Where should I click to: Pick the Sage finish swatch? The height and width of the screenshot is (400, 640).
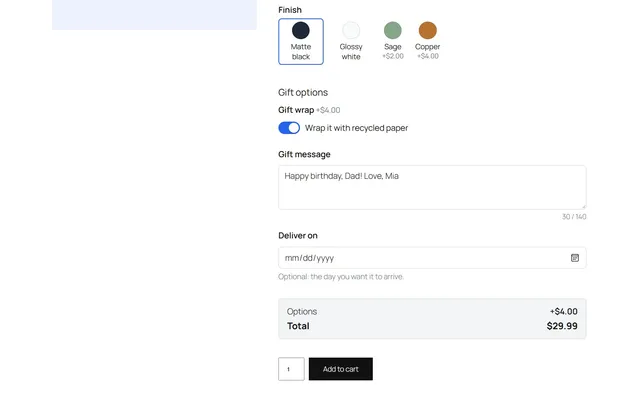coord(393,41)
